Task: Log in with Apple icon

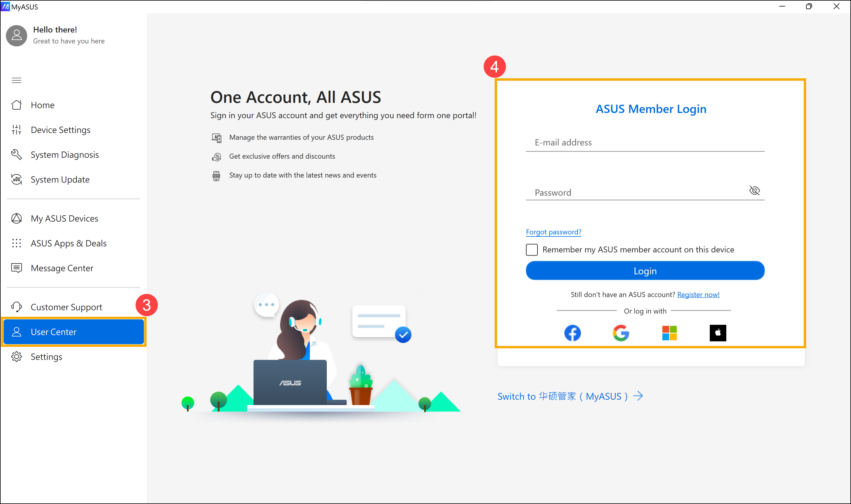Action: (x=718, y=333)
